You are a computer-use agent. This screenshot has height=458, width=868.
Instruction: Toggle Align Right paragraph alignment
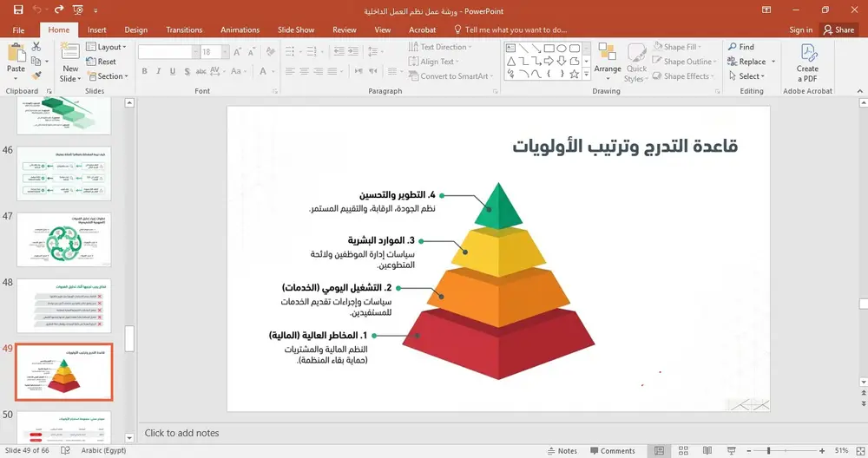[x=318, y=71]
